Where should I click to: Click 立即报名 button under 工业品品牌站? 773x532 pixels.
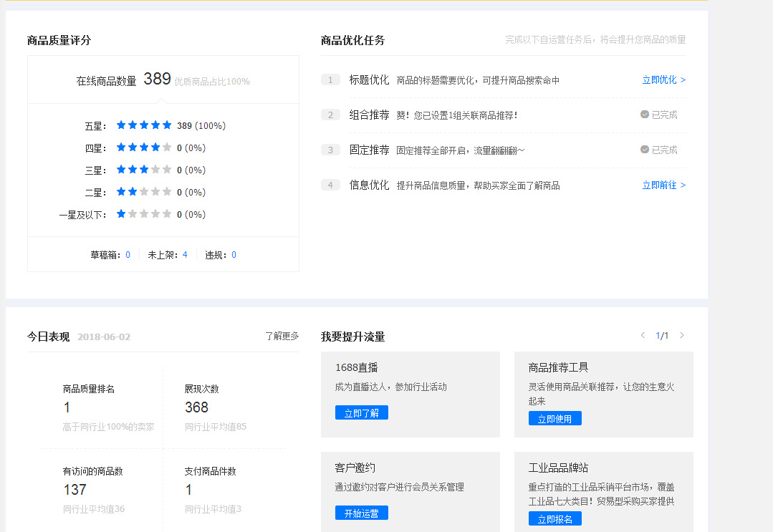point(554,518)
